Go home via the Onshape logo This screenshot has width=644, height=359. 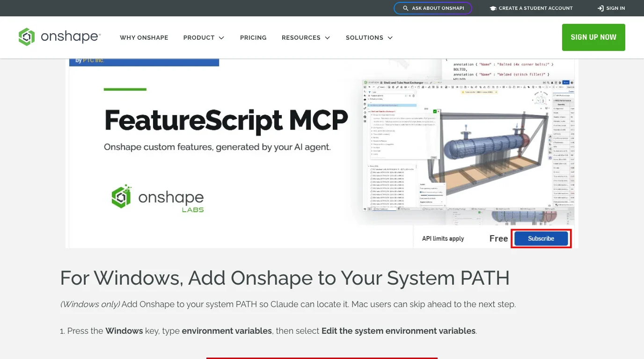(59, 37)
